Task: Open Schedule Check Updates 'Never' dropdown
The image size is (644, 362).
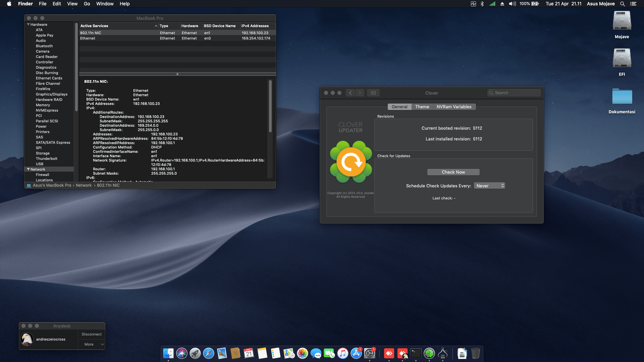Action: pos(489,186)
